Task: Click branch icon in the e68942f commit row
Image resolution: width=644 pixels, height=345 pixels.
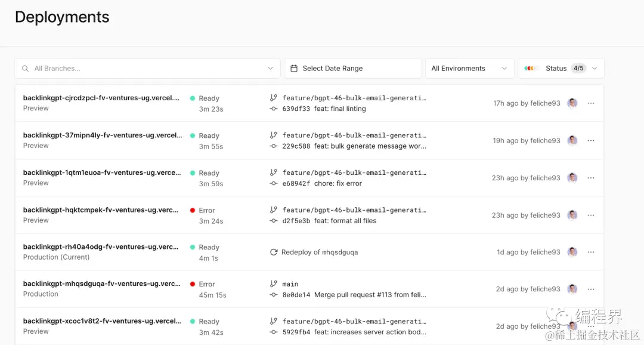Action: click(x=274, y=172)
